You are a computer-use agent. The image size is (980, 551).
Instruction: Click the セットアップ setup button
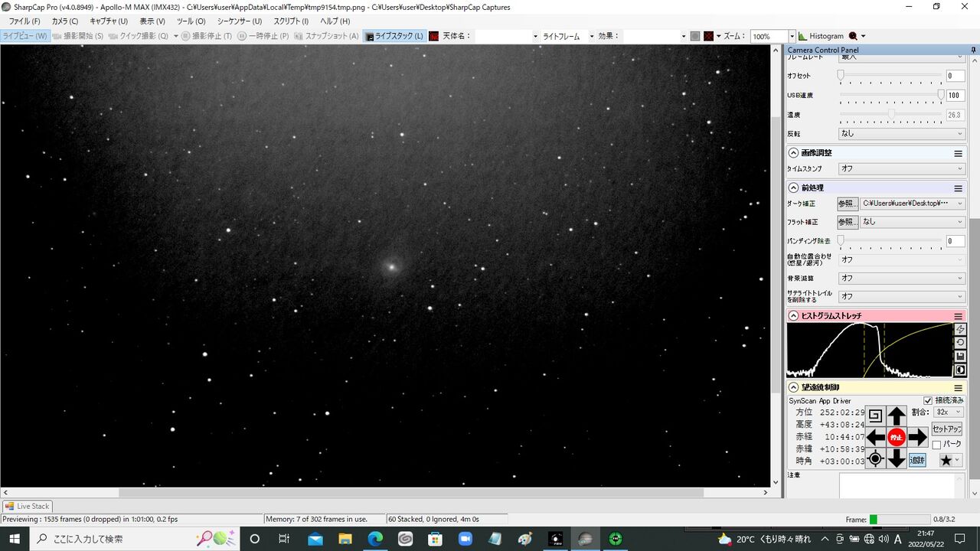(946, 429)
